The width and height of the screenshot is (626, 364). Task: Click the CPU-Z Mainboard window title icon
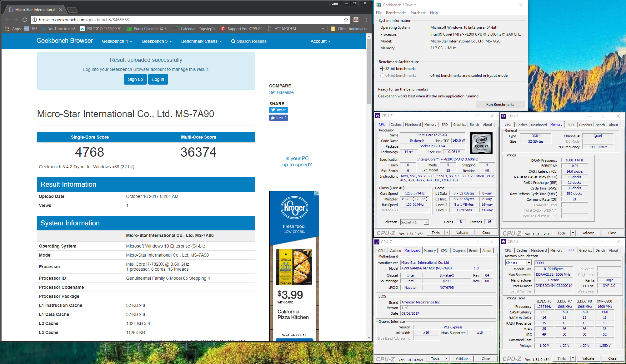pyautogui.click(x=377, y=242)
